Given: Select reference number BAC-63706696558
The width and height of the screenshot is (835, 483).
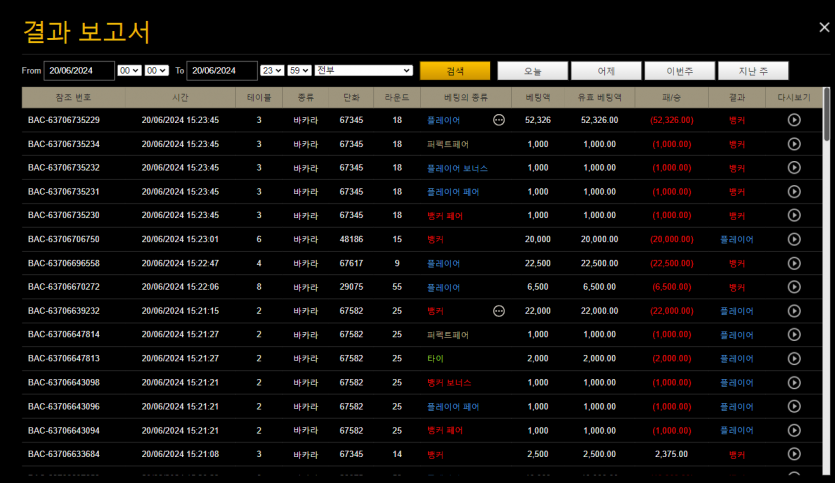Looking at the screenshot, I should click(x=64, y=263).
